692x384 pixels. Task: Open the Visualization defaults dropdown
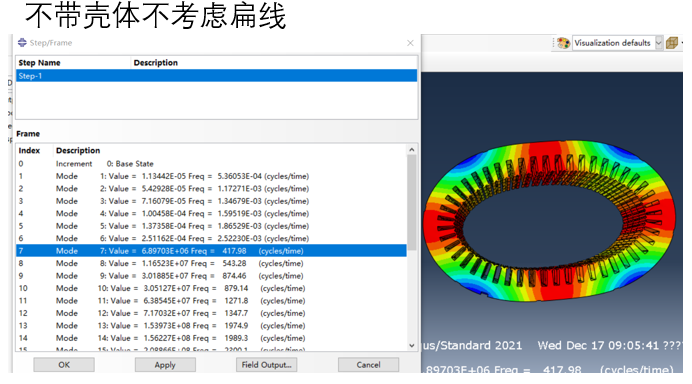click(658, 43)
